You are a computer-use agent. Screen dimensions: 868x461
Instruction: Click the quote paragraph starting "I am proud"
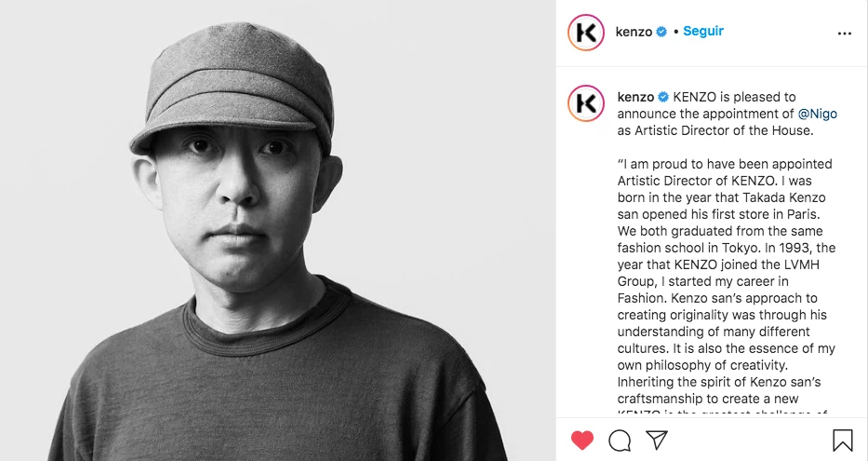tap(727, 290)
